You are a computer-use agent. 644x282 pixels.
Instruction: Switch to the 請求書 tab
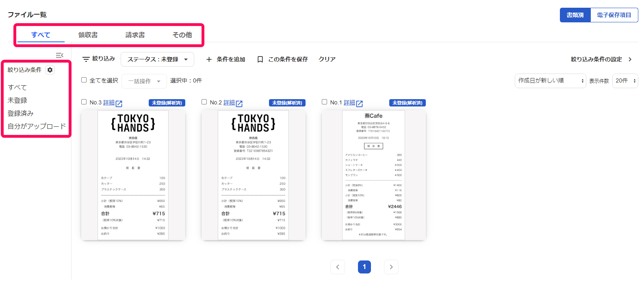135,35
